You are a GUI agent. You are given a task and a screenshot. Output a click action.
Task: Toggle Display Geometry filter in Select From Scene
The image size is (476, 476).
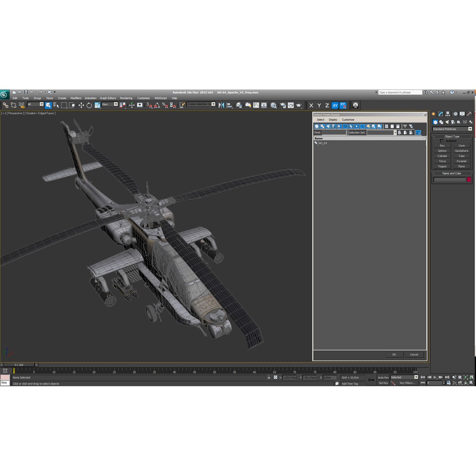316,126
